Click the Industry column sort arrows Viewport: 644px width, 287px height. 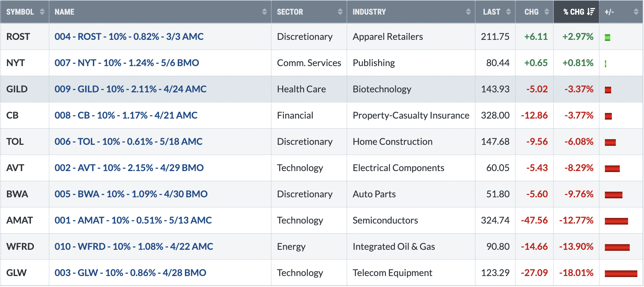click(468, 12)
